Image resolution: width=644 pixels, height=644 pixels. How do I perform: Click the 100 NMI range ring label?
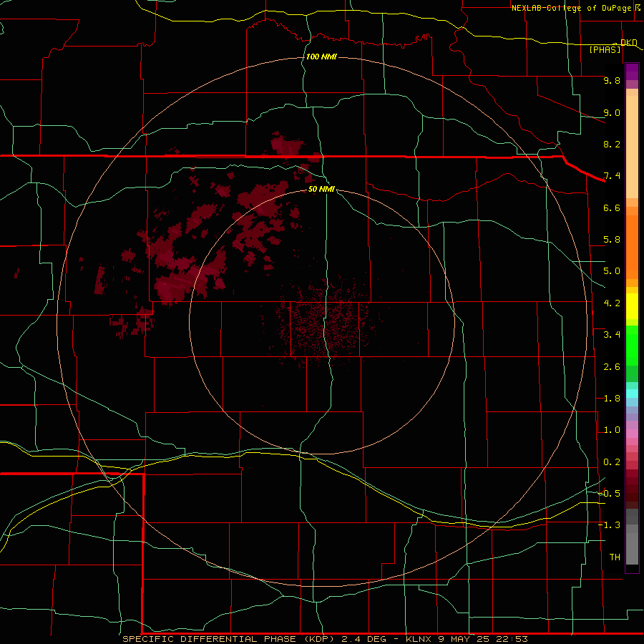tap(321, 57)
